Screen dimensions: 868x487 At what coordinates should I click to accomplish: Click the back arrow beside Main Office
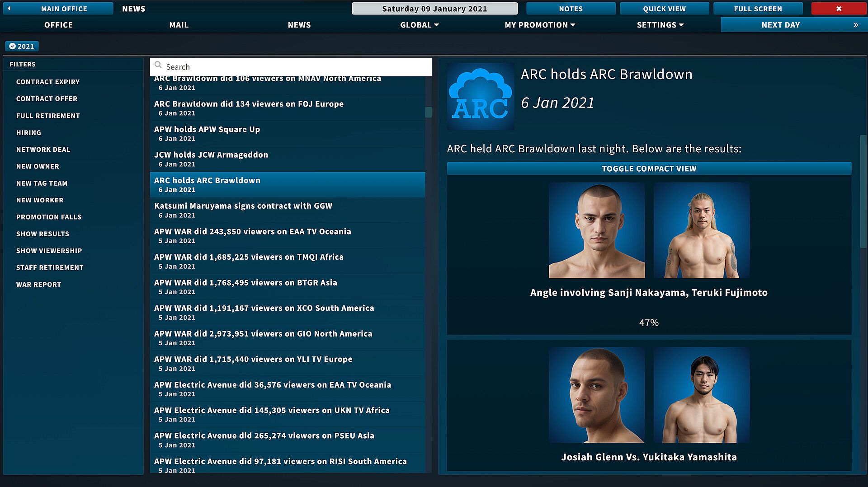[x=9, y=9]
